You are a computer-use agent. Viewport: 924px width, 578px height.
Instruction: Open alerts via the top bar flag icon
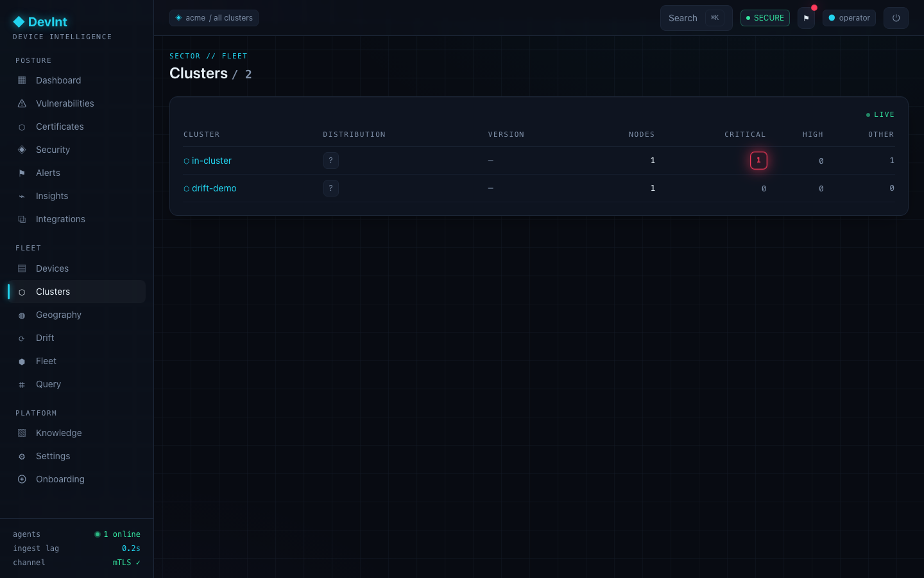806,18
